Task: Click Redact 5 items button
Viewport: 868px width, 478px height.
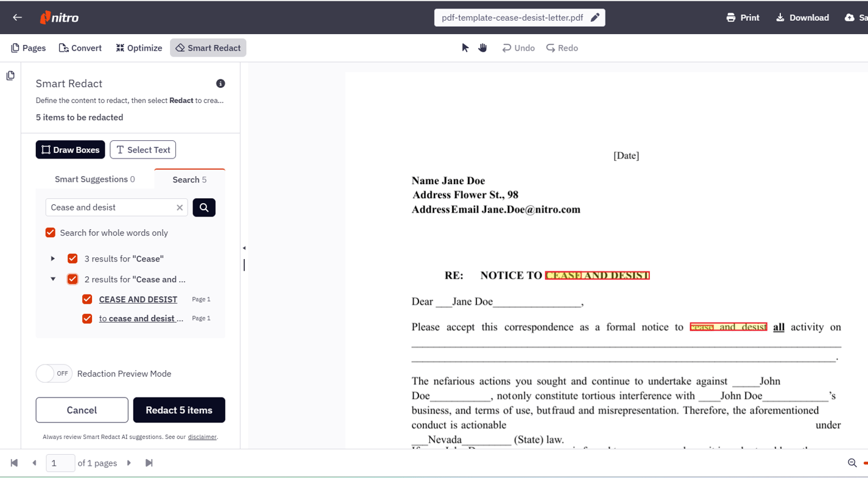Action: (x=179, y=410)
